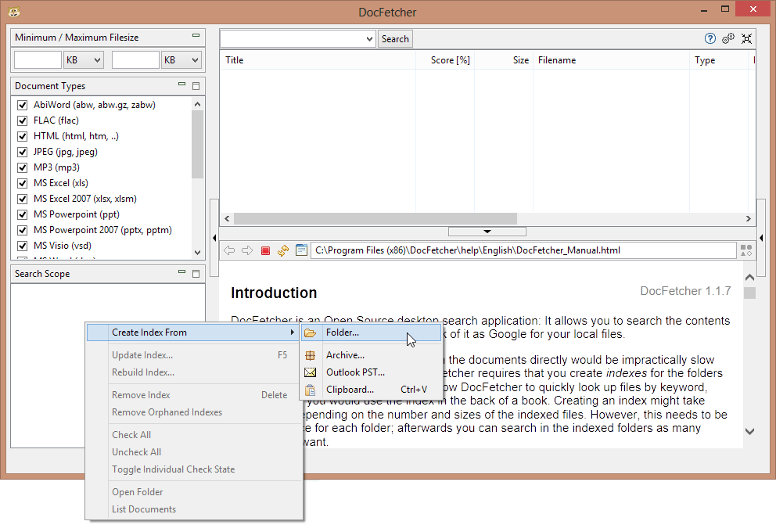Viewport: 776px width, 532px height.
Task: Open the help manual icon
Action: 710,38
